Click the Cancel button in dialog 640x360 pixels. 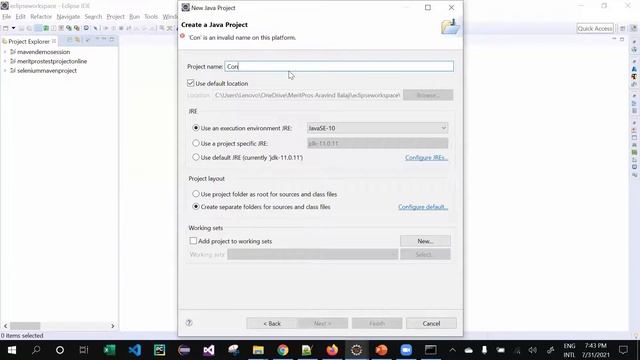pyautogui.click(x=431, y=323)
